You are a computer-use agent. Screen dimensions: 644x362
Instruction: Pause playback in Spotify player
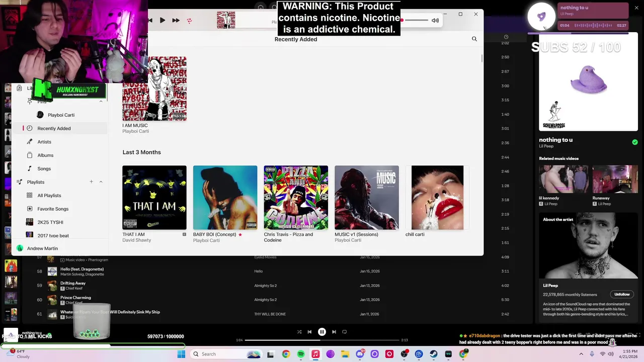click(322, 332)
